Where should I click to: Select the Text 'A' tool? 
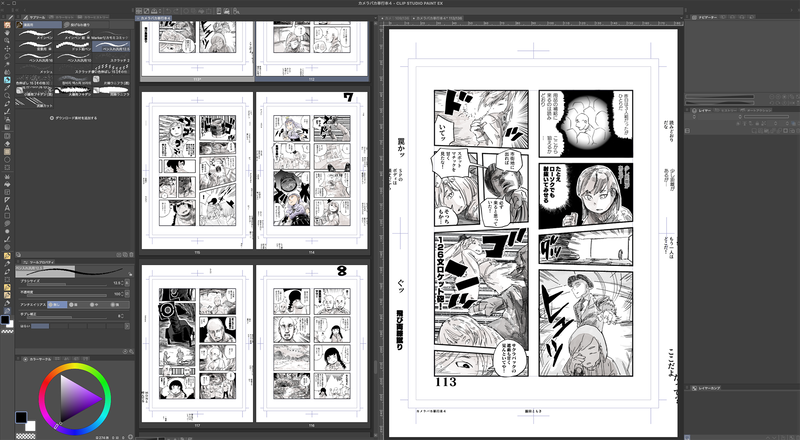pos(7,208)
